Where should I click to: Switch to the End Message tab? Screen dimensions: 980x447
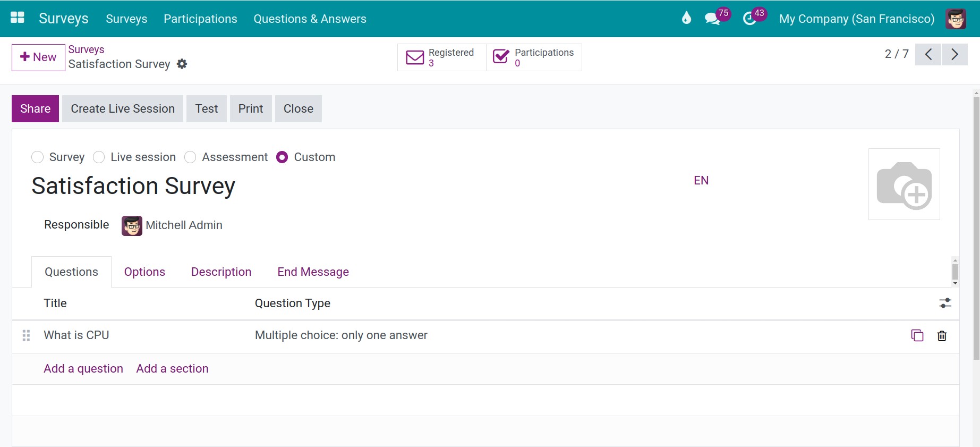313,272
